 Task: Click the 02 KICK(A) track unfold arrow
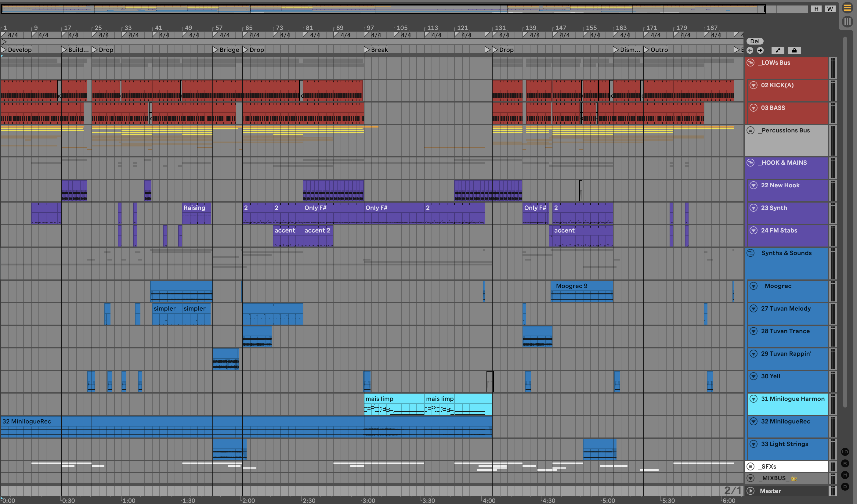pos(754,85)
